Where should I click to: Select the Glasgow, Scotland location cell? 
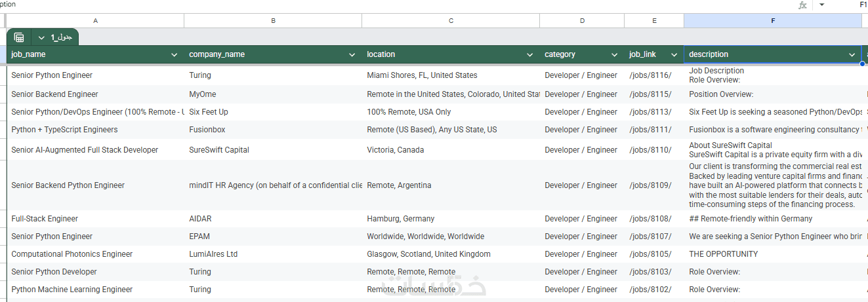451,254
